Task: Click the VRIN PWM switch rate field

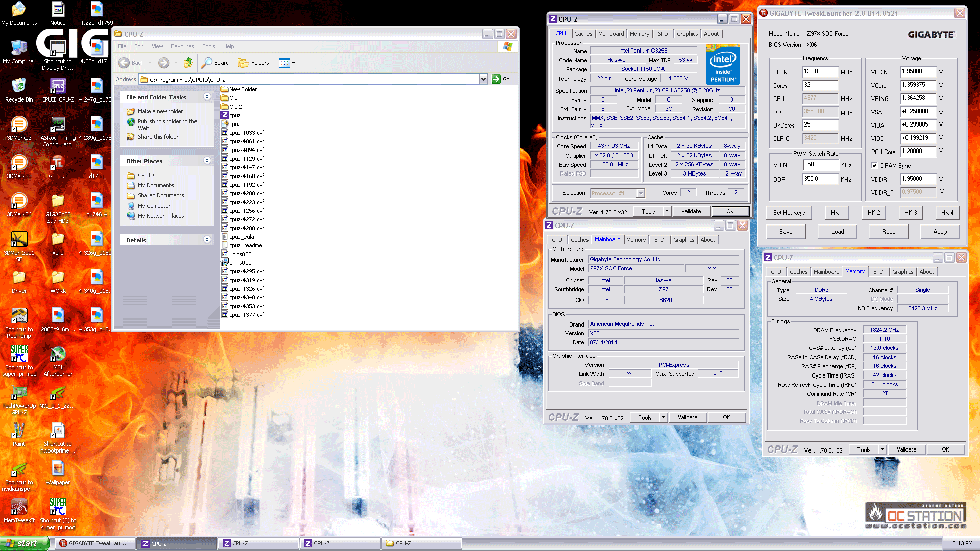Action: [820, 165]
